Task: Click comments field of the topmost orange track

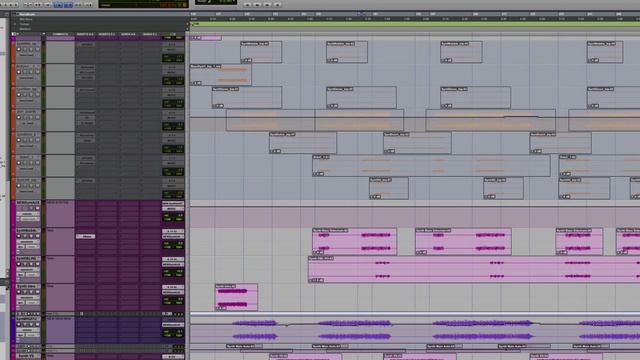Action: point(60,52)
